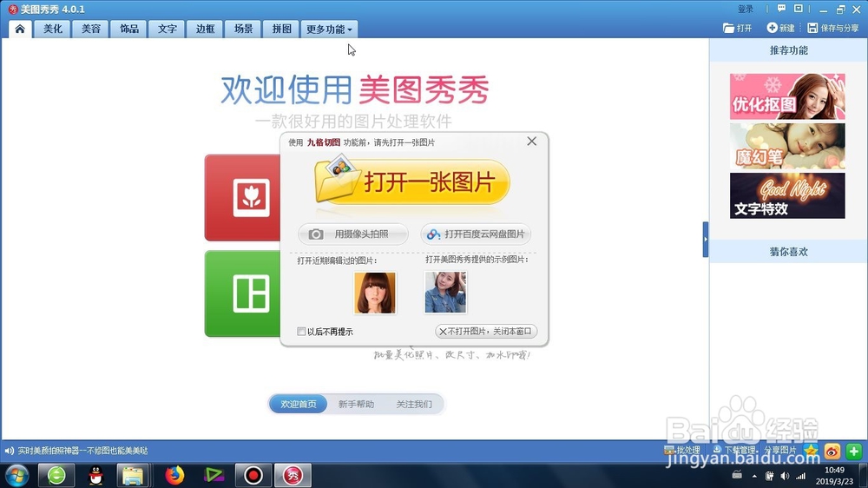
Task: Open the 文字特效 Good Night banner
Action: (x=787, y=195)
